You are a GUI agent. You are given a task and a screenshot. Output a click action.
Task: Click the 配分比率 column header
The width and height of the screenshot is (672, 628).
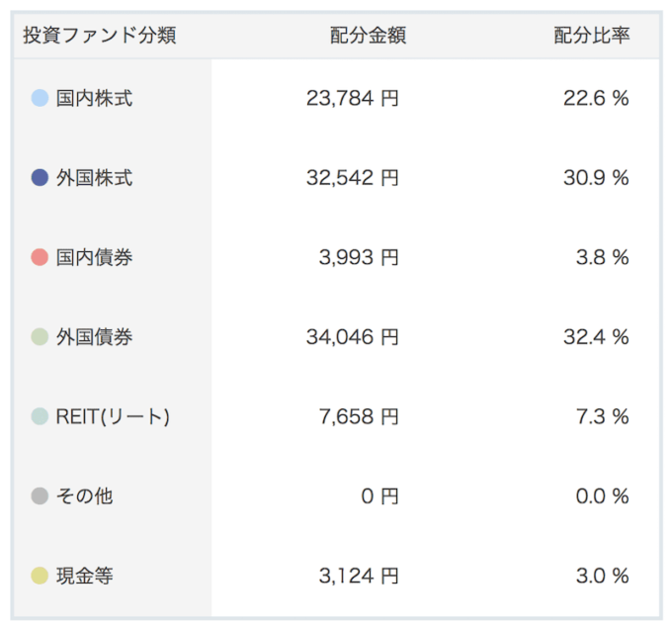point(592,36)
